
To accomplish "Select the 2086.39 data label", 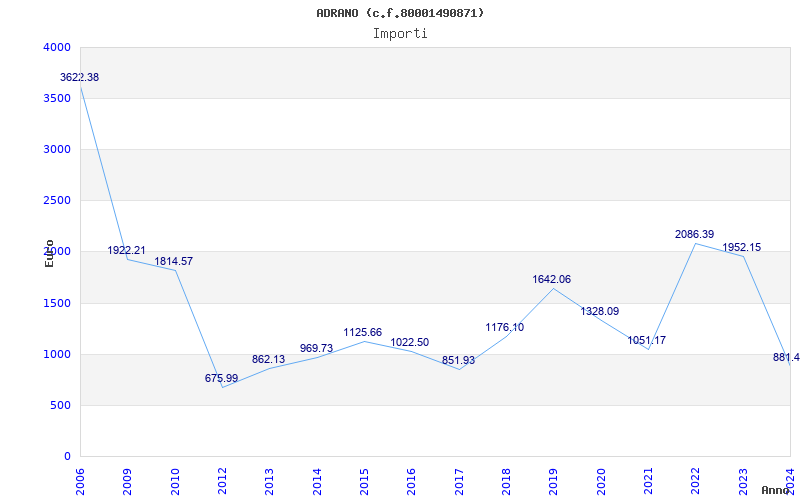I will point(694,234).
